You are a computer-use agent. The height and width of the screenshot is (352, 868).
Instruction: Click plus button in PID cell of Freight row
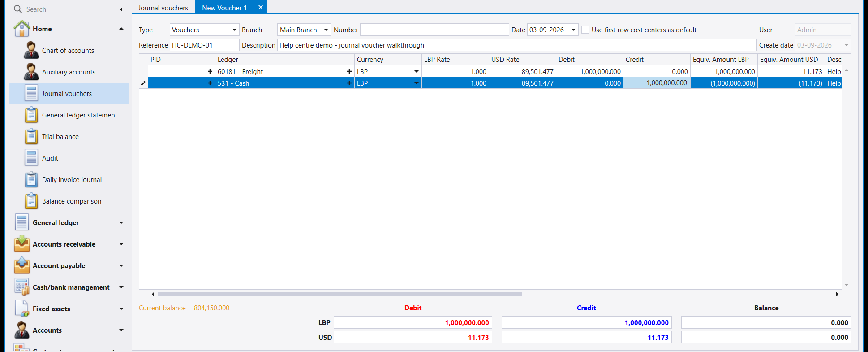pos(210,71)
